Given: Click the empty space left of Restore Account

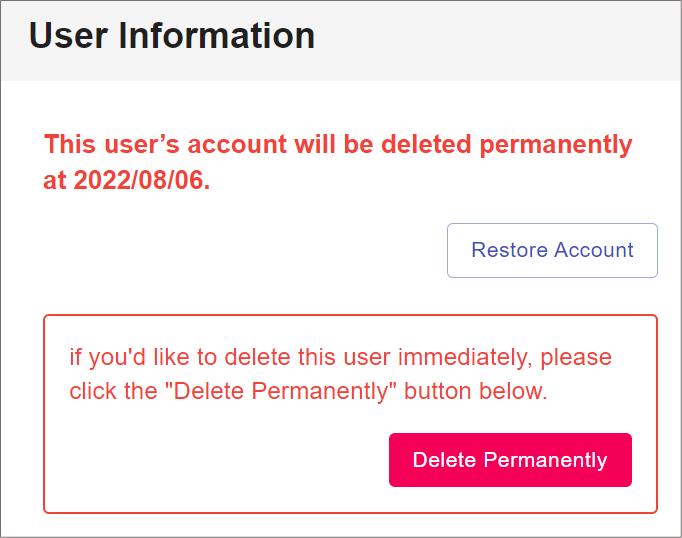Looking at the screenshot, I should [240, 250].
